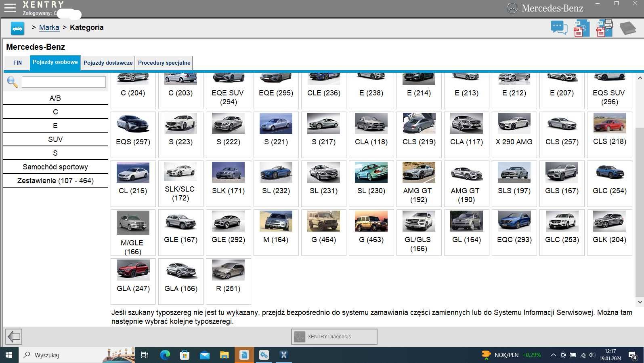Open Microsoft Edge from taskbar
Screen dimensions: 644x363
pos(165,355)
